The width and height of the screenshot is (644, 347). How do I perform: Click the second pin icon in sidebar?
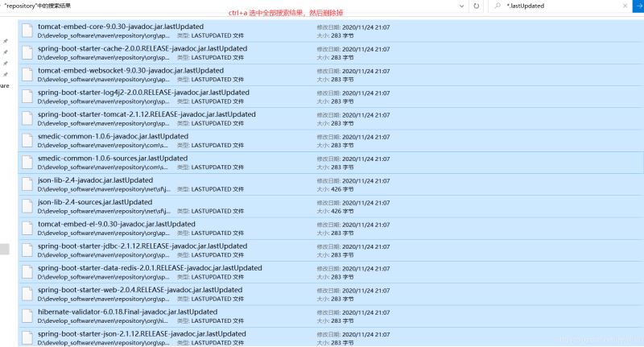coord(6,52)
